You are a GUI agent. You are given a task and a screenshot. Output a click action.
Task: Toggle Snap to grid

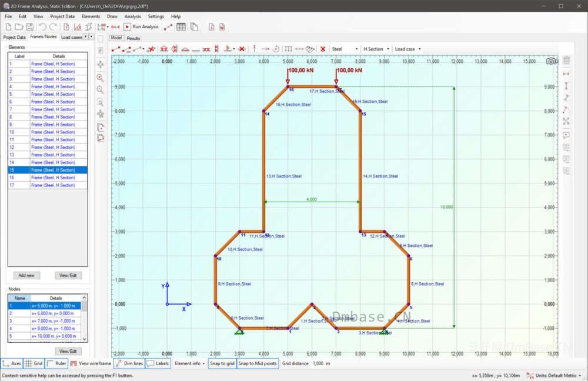(222, 363)
